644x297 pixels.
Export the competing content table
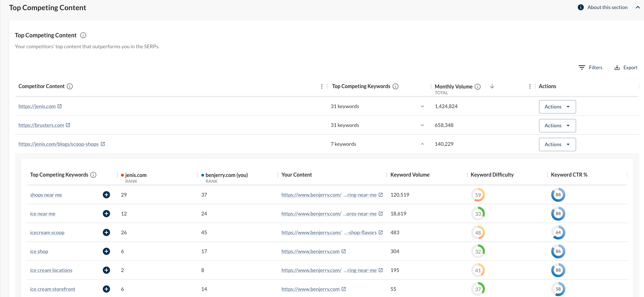[x=626, y=67]
